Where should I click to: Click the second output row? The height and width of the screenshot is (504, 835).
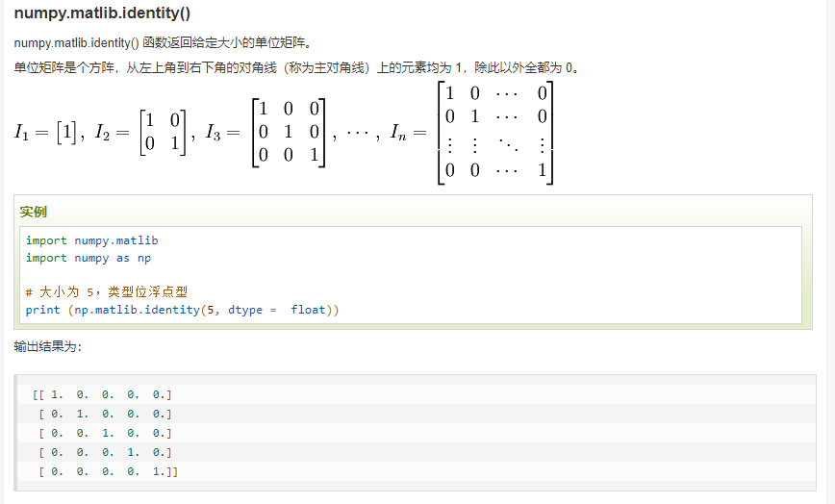[105, 414]
